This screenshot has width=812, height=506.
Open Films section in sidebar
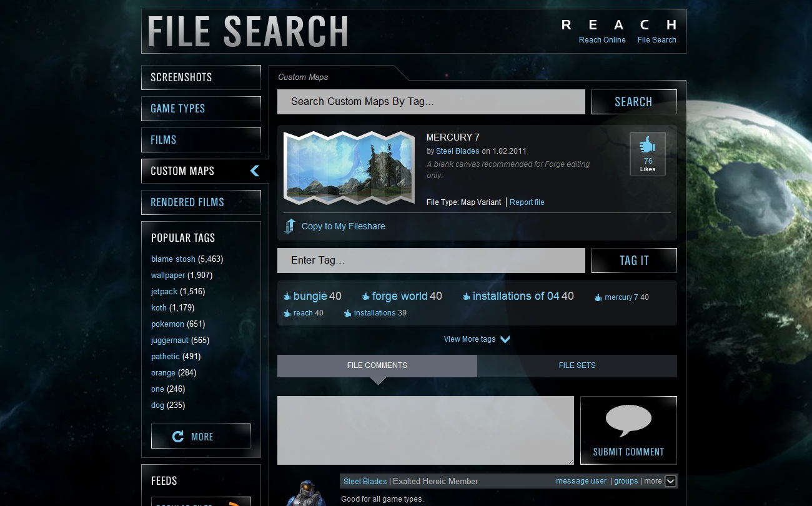tap(201, 140)
